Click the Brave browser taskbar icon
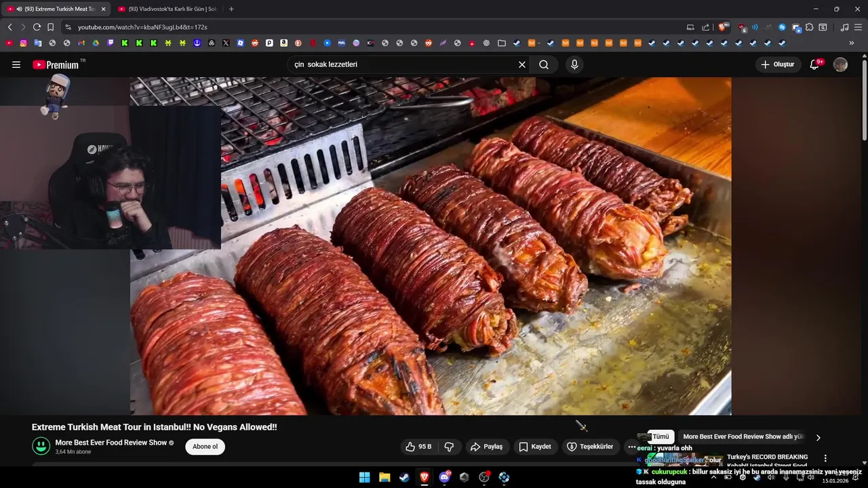 (x=425, y=477)
